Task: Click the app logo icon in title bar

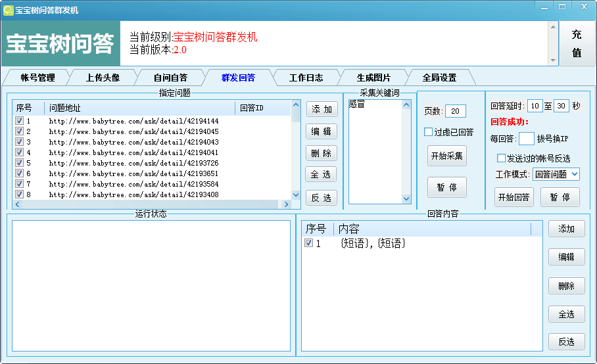Action: click(8, 10)
